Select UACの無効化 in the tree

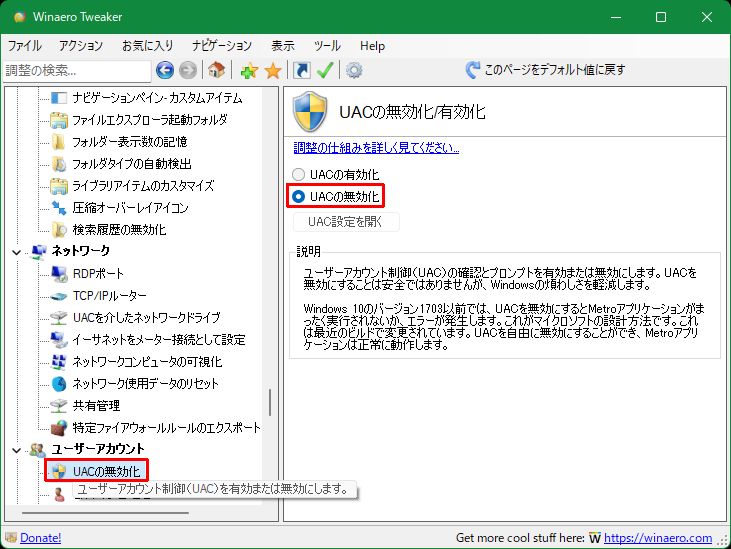pyautogui.click(x=106, y=471)
